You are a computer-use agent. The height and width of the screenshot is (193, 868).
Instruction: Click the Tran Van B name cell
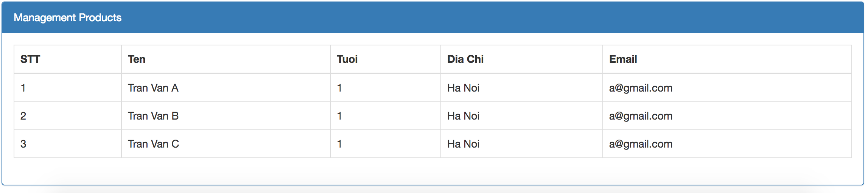[x=153, y=116]
